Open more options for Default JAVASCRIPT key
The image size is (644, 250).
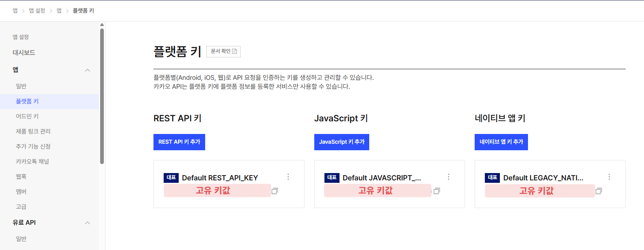click(449, 177)
